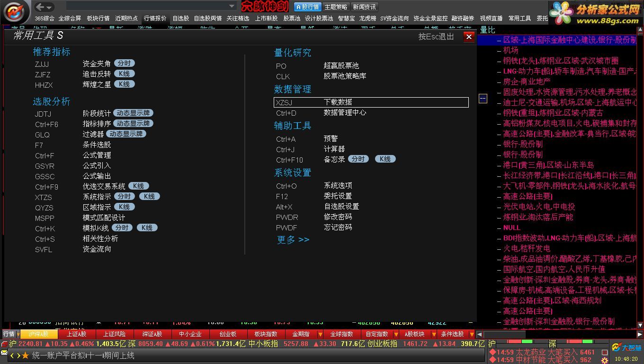Screen dimensions: 644x364
Task: Select the highlighted 下载数据 entry
Action: [x=371, y=102]
